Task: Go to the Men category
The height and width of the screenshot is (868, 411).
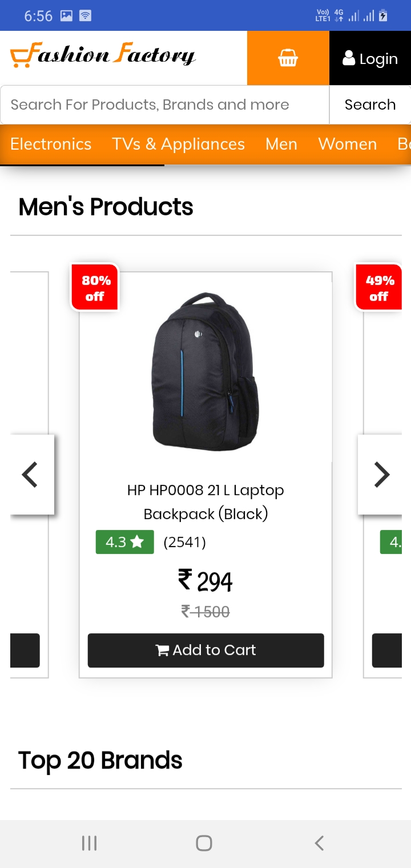Action: point(281,144)
